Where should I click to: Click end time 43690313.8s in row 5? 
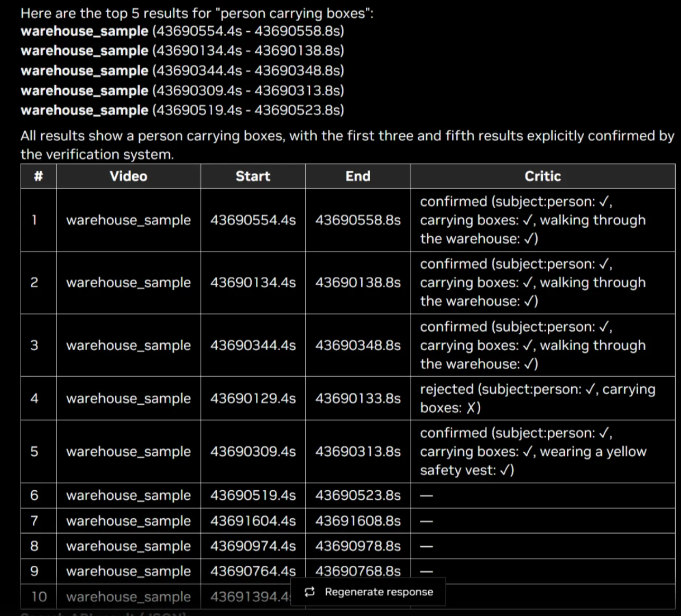(x=358, y=452)
